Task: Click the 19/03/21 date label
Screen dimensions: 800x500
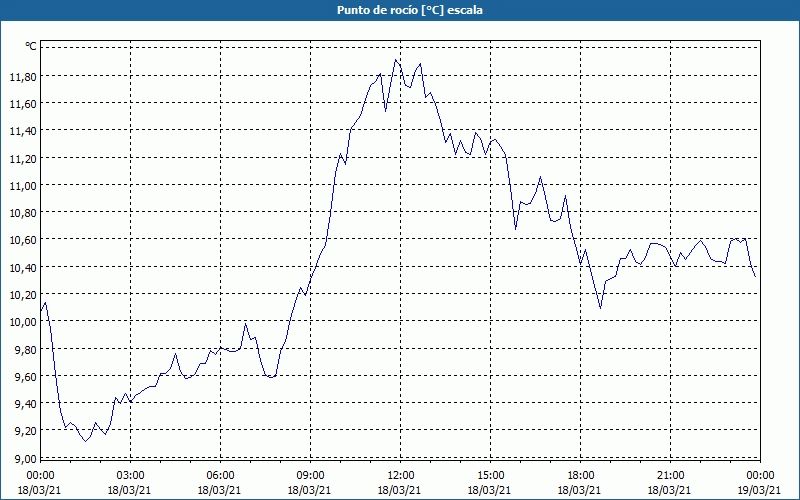Action: [760, 490]
